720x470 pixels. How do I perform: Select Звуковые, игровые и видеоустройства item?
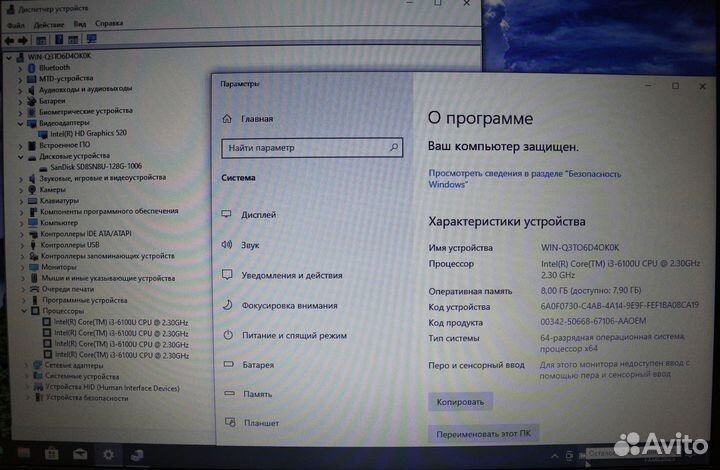click(102, 178)
